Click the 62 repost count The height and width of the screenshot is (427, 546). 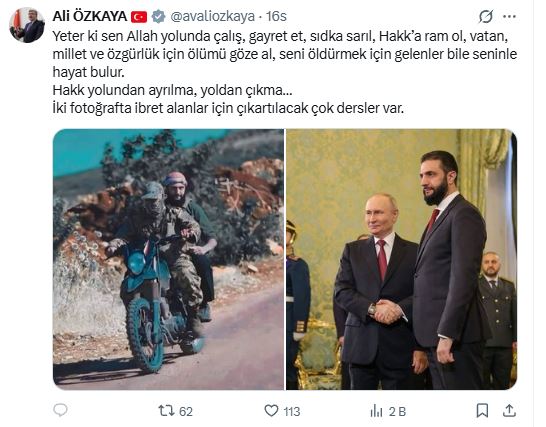(186, 411)
